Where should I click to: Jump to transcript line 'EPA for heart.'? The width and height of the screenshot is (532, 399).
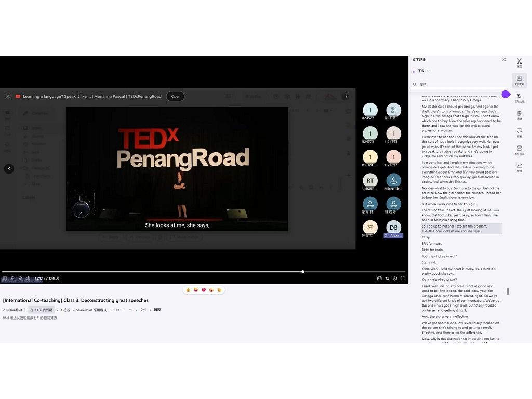point(432,244)
